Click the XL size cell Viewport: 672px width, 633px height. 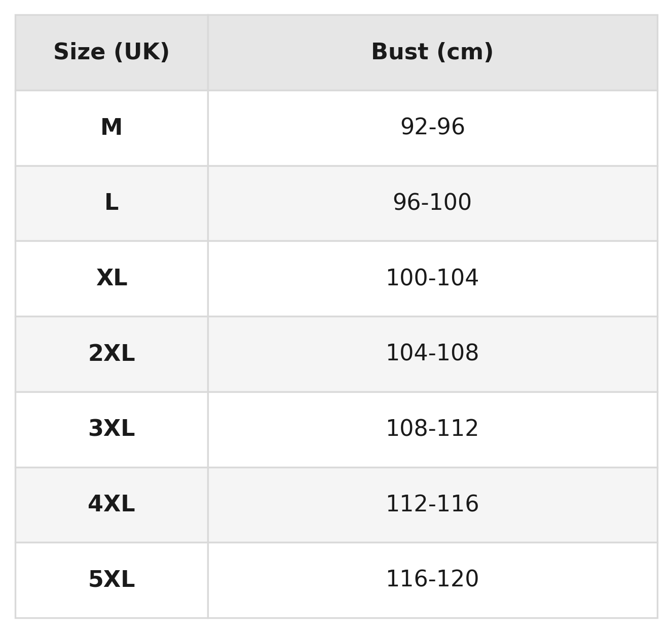point(111,278)
